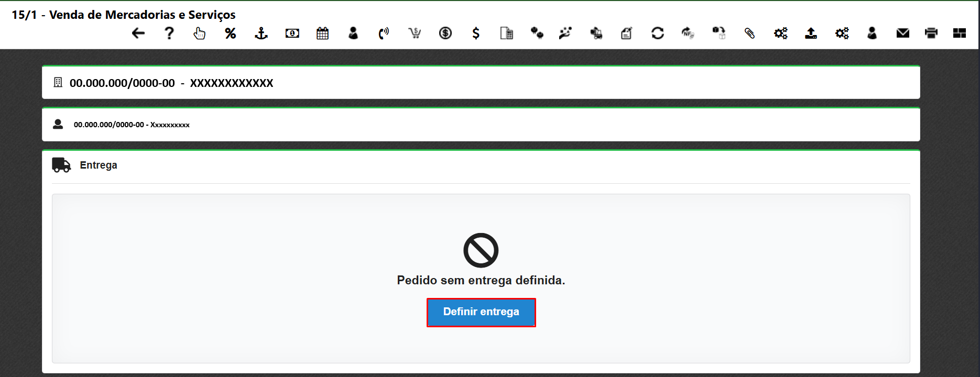Image resolution: width=980 pixels, height=377 pixels.
Task: Click the upload tray icon
Action: pyautogui.click(x=811, y=34)
